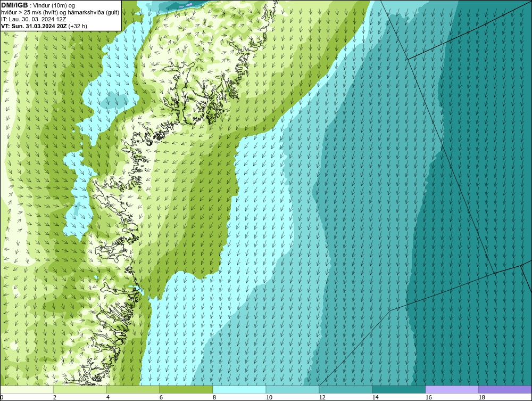Image resolution: width=532 pixels, height=401 pixels.
Task: Click the legend scale label '16'
Action: pyautogui.click(x=428, y=397)
